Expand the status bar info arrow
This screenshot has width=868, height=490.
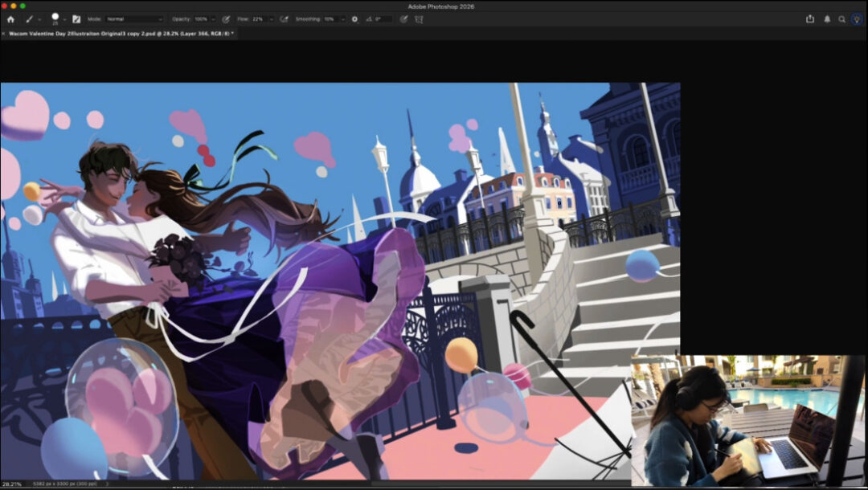click(107, 484)
